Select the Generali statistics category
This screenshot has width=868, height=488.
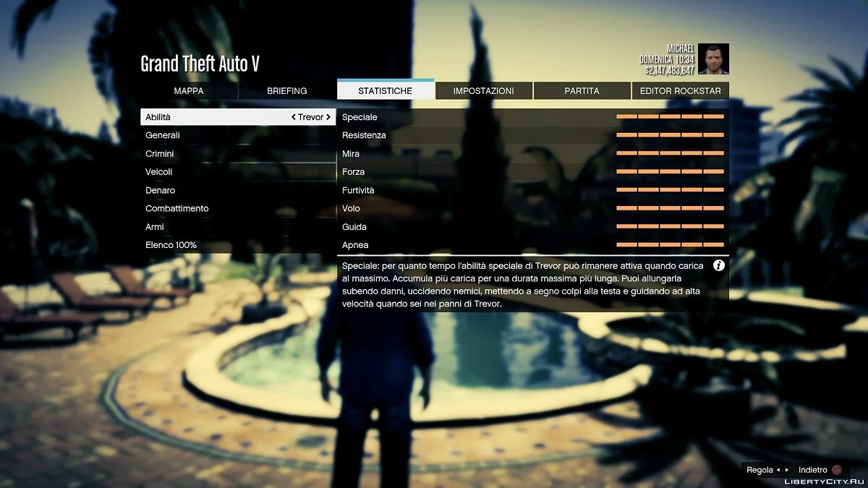point(163,135)
